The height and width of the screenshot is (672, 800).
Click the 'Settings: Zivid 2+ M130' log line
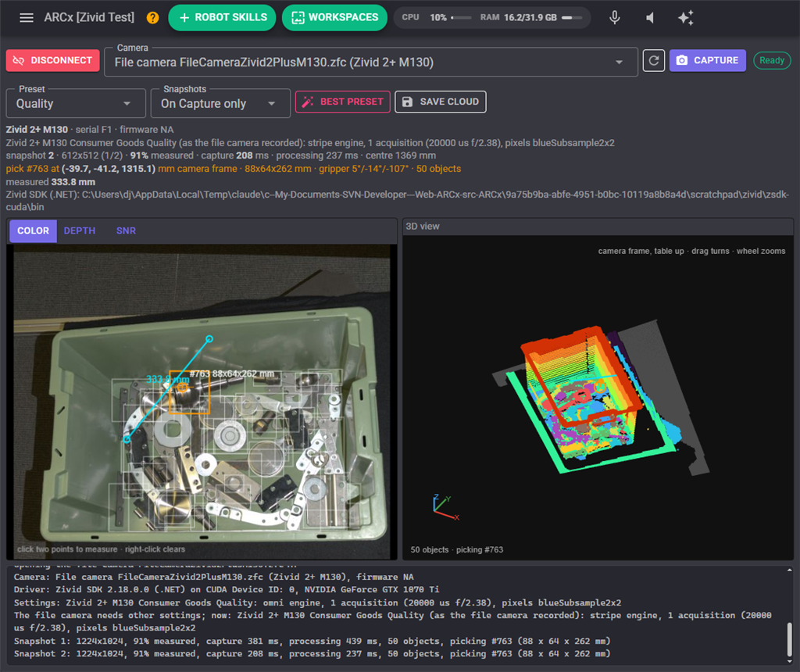[317, 602]
